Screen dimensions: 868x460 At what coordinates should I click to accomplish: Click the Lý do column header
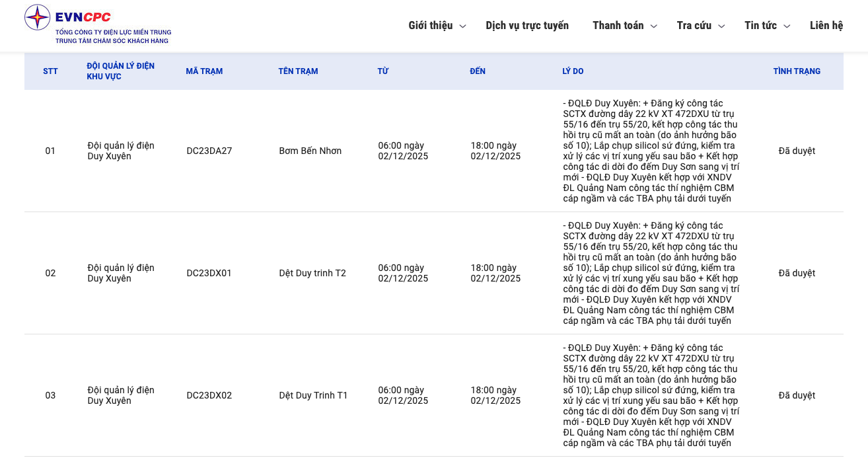(573, 71)
